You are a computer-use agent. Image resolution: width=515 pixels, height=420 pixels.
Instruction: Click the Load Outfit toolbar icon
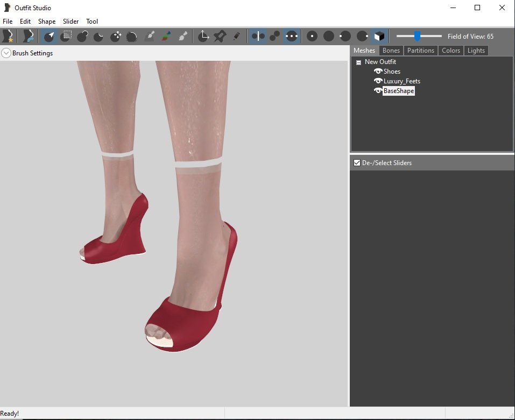click(x=28, y=36)
